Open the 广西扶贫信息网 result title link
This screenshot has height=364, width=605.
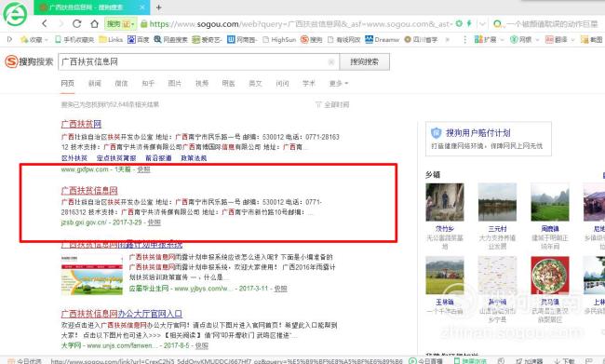[89, 190]
